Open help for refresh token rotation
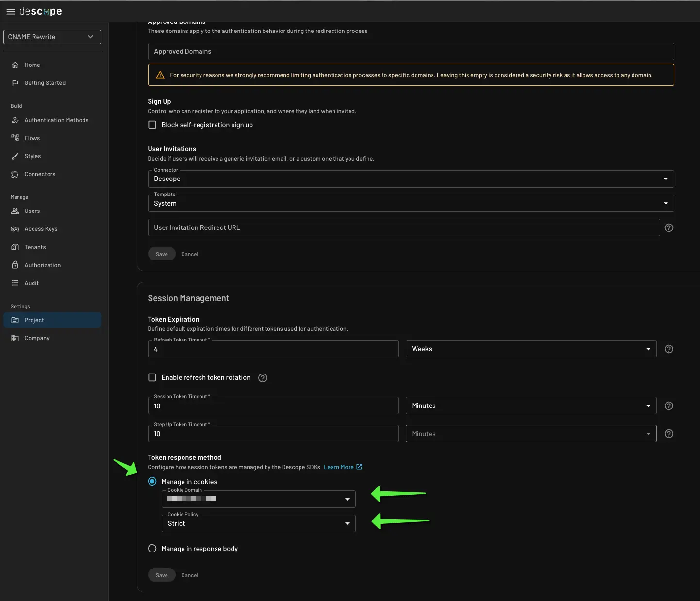Viewport: 700px width, 601px height. pos(263,378)
